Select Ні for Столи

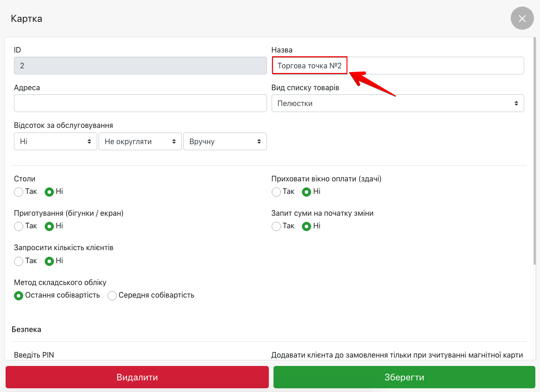coord(49,192)
